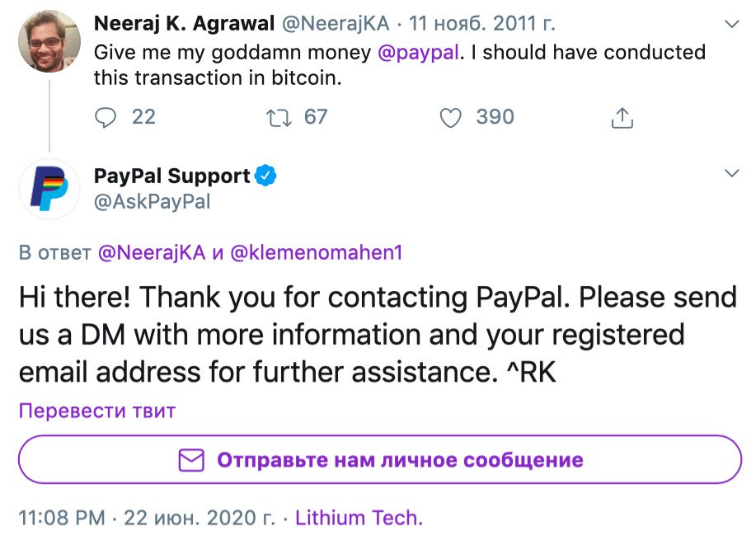Image resolution: width=756 pixels, height=540 pixels.
Task: Like the tweet with heart icon
Action: tap(450, 118)
